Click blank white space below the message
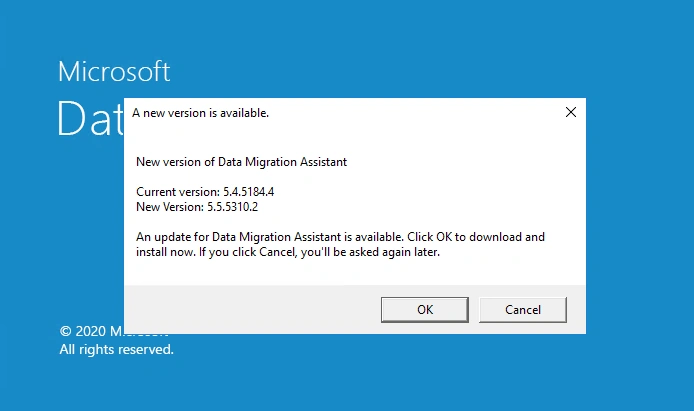The width and height of the screenshot is (694, 411). pos(354,272)
